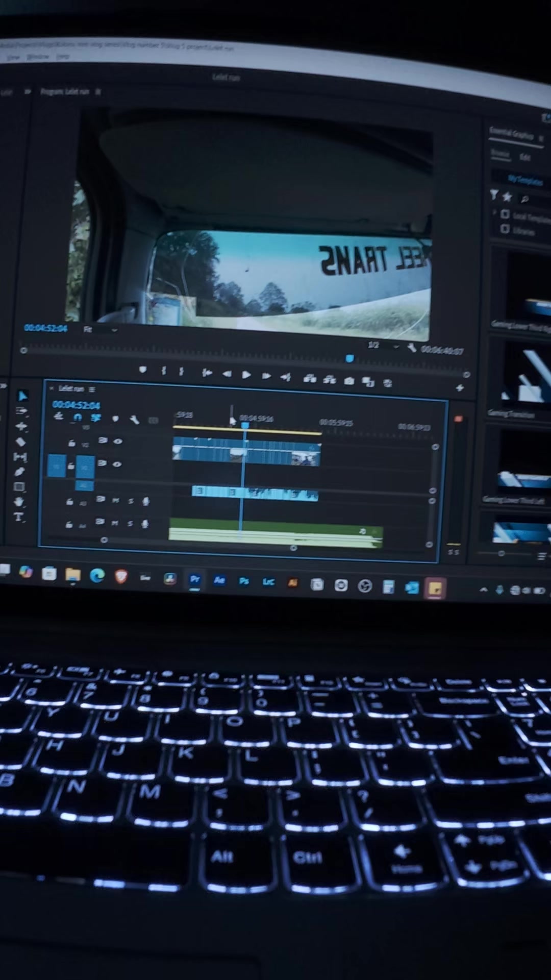Select the Rectangle tool
Screen dimensions: 551x980
coord(19,487)
